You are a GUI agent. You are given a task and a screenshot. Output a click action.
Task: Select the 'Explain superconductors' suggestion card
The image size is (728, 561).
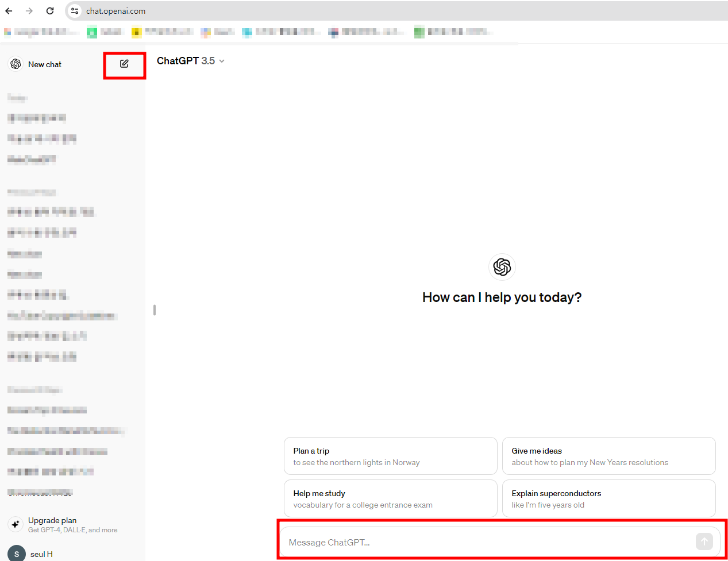pos(609,498)
